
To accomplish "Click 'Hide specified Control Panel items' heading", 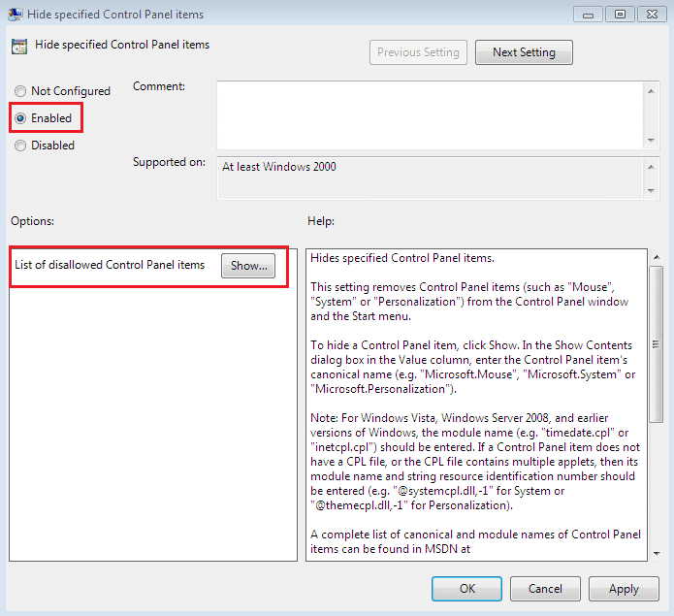I will pyautogui.click(x=122, y=45).
